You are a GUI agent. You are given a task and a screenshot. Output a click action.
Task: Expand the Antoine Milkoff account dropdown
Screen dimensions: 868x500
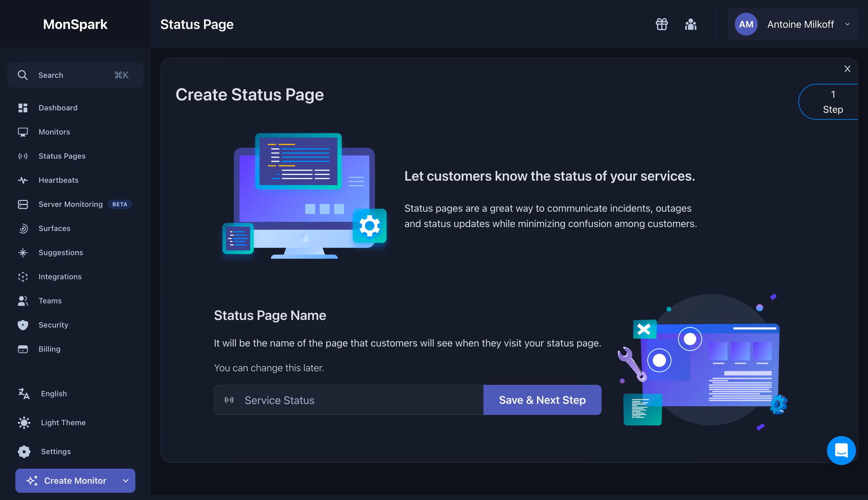[x=848, y=24]
